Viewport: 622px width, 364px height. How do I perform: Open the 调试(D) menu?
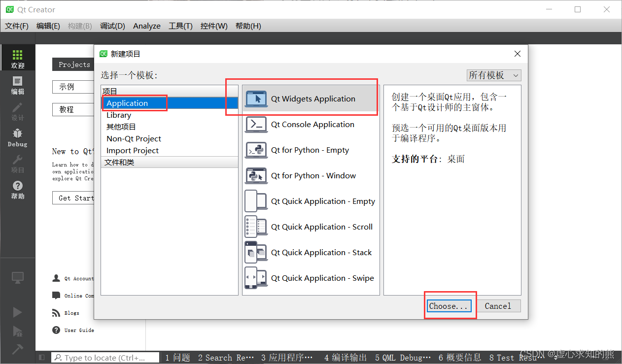(x=112, y=26)
